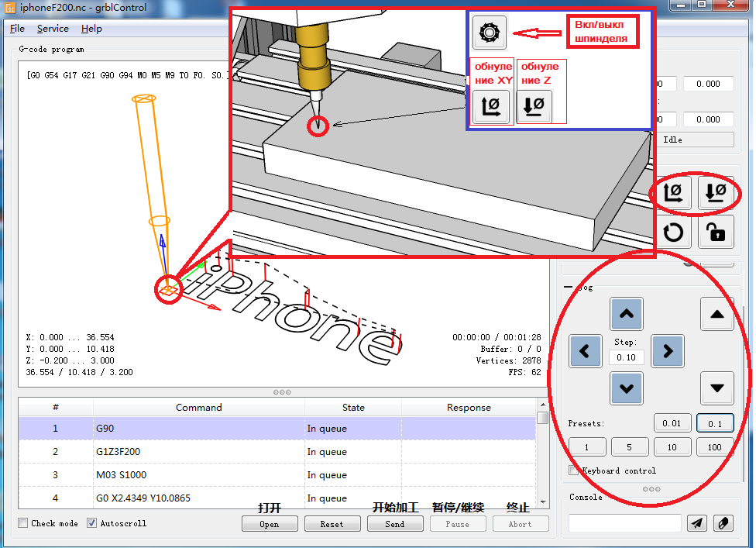Image resolution: width=756 pixels, height=548 pixels.
Task: Click the Vertices: 2878 readout
Action: (x=508, y=361)
